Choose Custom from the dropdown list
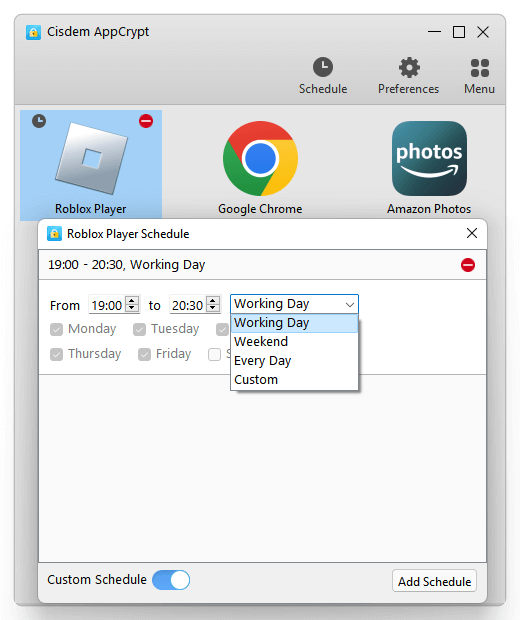Viewport: 520px width, 620px height. click(294, 380)
